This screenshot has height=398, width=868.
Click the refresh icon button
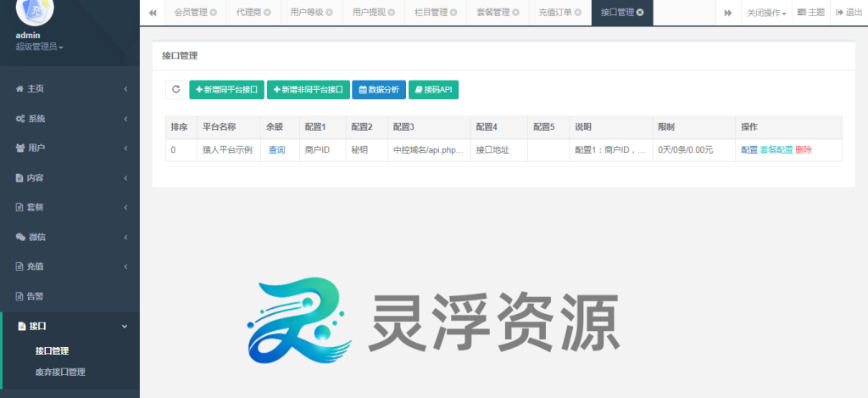[176, 89]
